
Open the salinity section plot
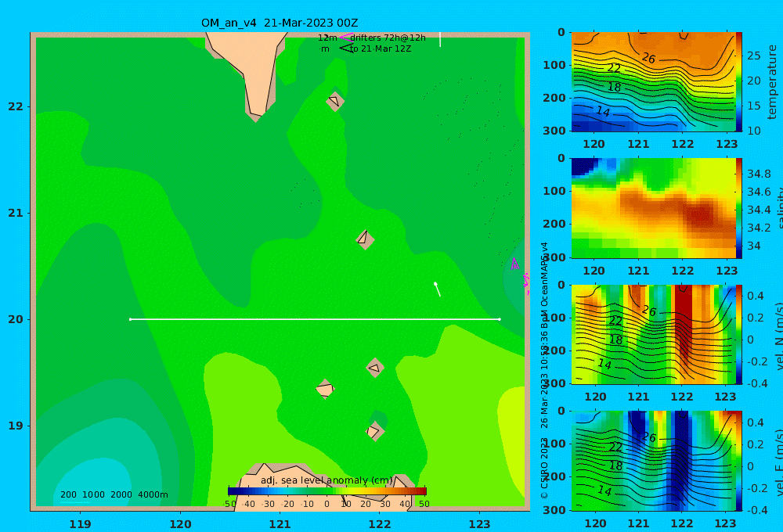(653, 208)
